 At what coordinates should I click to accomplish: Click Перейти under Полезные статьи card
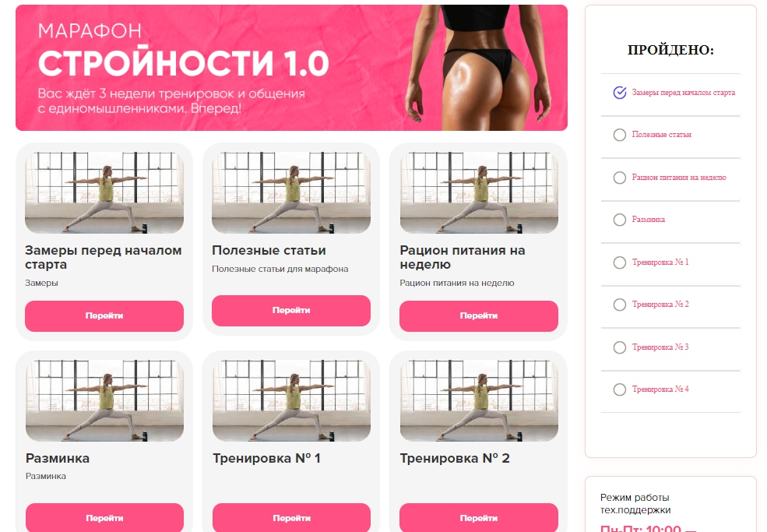[x=291, y=310]
